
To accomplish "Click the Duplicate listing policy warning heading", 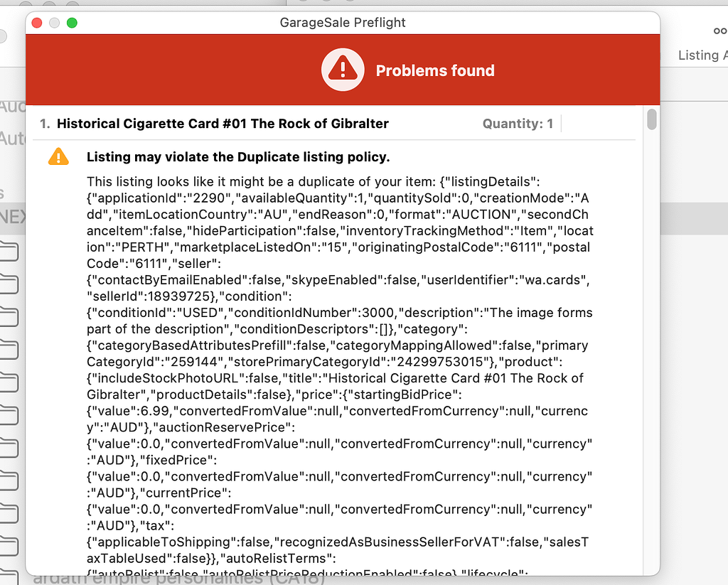I will point(238,157).
